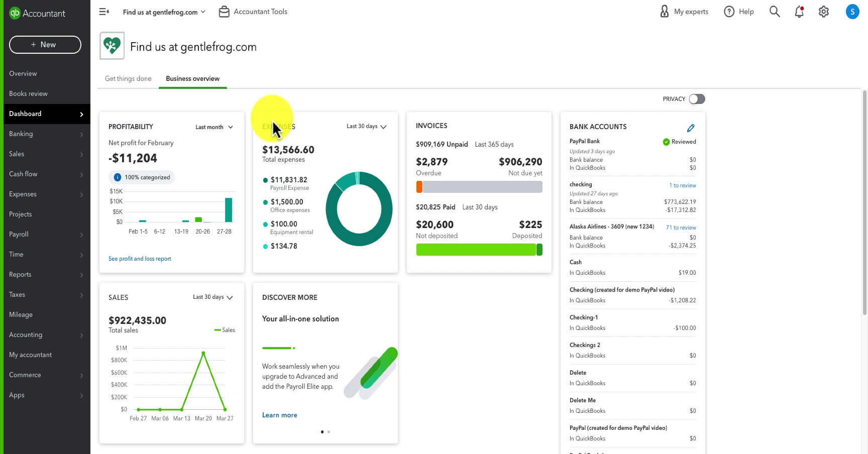Click the $11,831.82 Payroll Expense legend item
The width and height of the screenshot is (868, 454).
click(285, 183)
